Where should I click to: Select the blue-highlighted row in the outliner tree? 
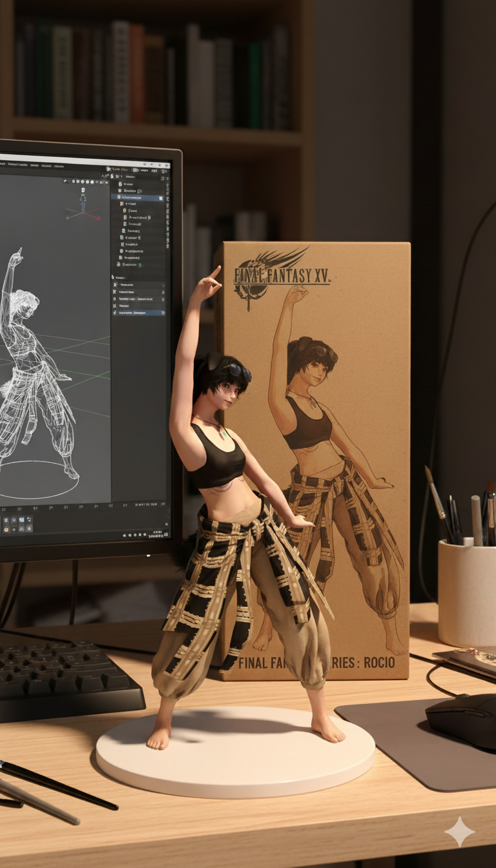click(x=137, y=198)
